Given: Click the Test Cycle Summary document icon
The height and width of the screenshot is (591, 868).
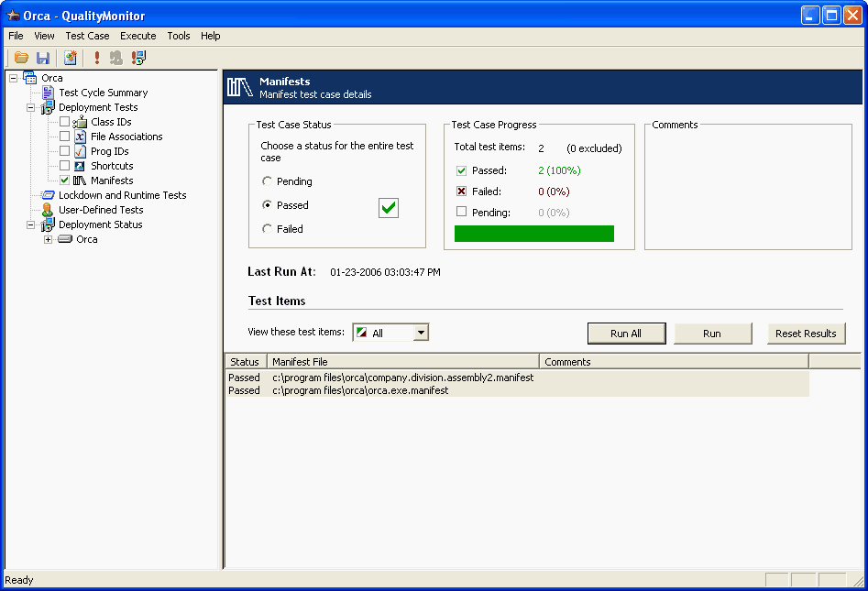Looking at the screenshot, I should pos(48,93).
